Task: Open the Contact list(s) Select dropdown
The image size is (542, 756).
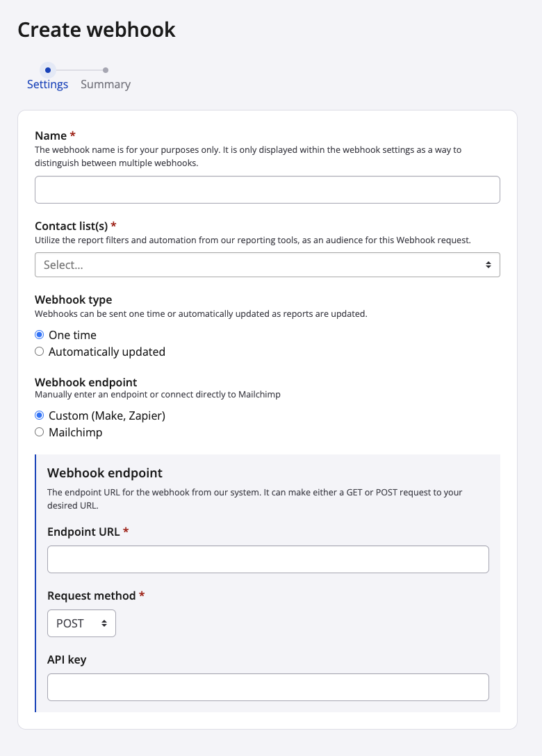Action: (x=268, y=265)
